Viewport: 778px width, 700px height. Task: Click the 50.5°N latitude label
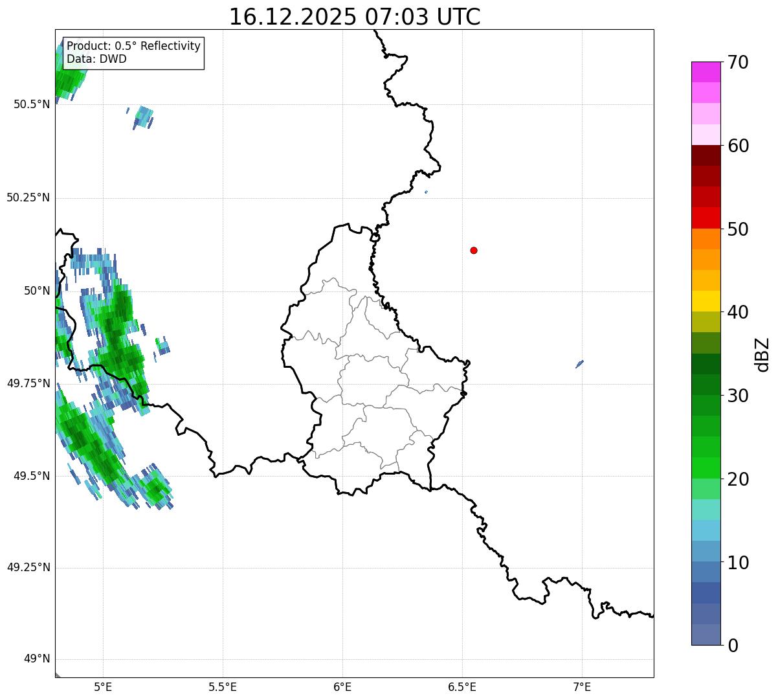(x=32, y=104)
